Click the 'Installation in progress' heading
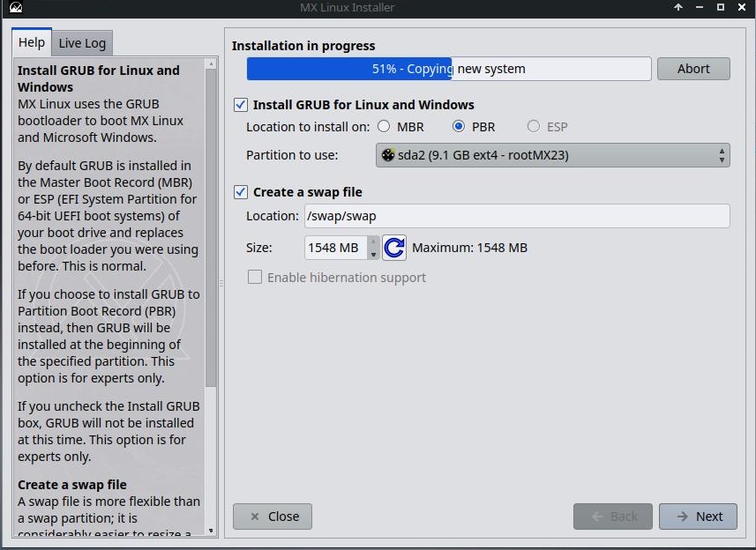Image resolution: width=756 pixels, height=550 pixels. pyautogui.click(x=303, y=46)
